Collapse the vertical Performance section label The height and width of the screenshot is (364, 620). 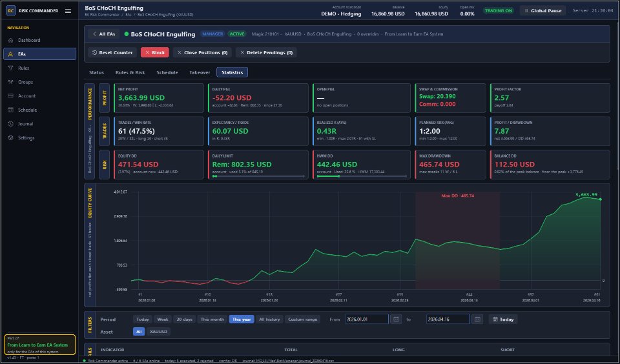(90, 104)
